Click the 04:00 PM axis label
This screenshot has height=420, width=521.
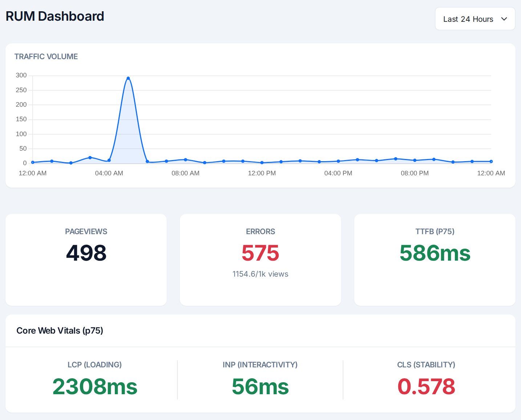point(338,173)
